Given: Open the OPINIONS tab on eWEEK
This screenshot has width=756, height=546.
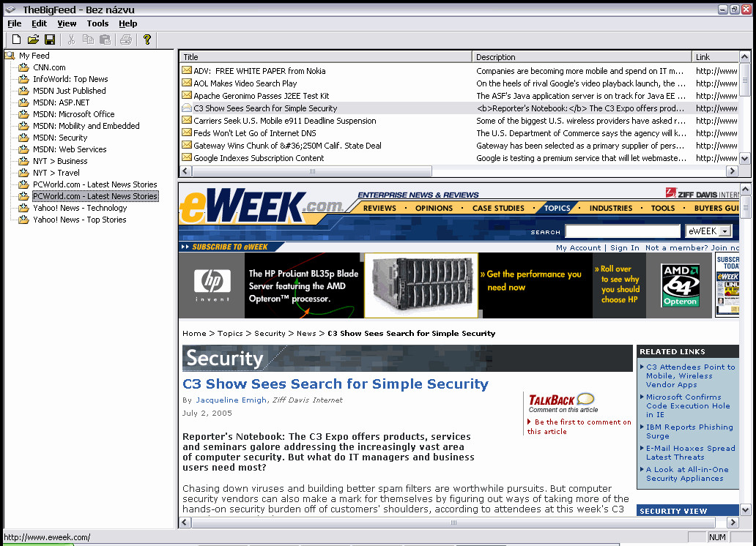Looking at the screenshot, I should [434, 208].
